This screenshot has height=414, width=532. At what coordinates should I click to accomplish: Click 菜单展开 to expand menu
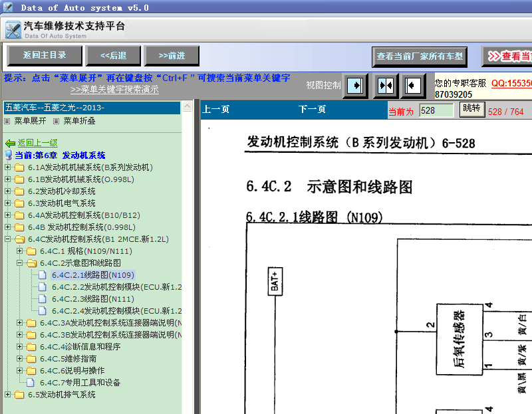tap(30, 121)
